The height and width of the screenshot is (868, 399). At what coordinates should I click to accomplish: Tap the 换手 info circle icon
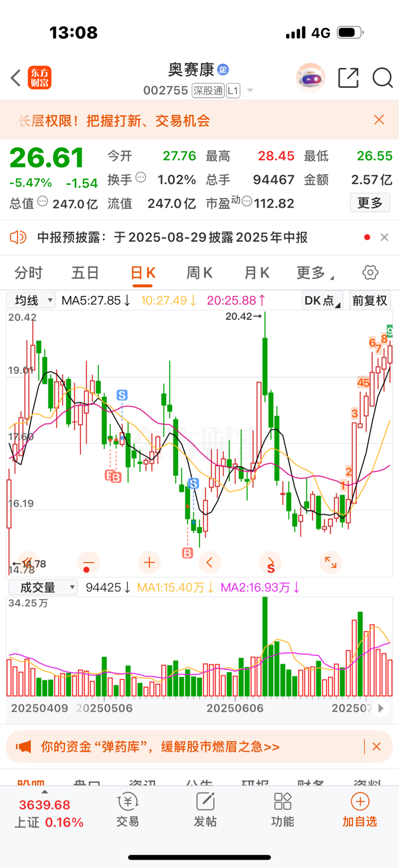141,178
